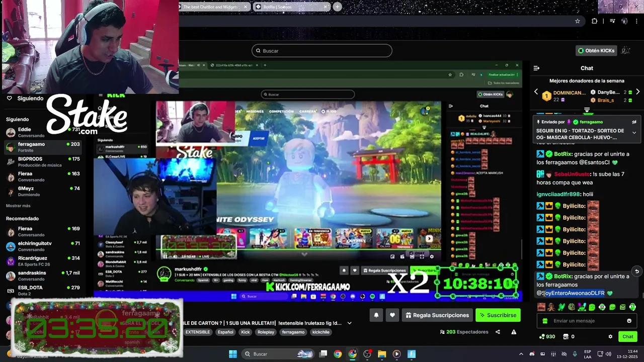This screenshot has width=644, height=362.
Task: Select the kickchile tag
Action: point(321,332)
